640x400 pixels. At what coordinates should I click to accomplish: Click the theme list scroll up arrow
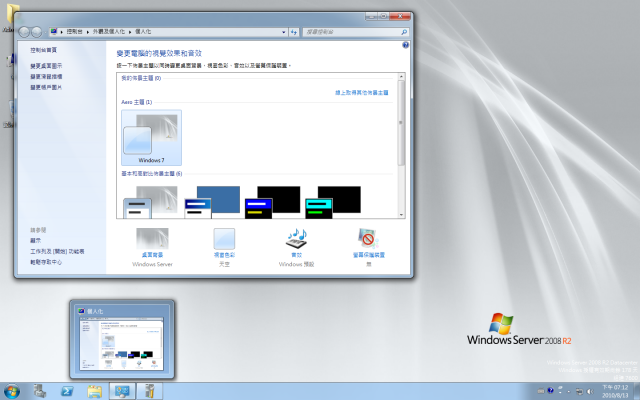401,77
